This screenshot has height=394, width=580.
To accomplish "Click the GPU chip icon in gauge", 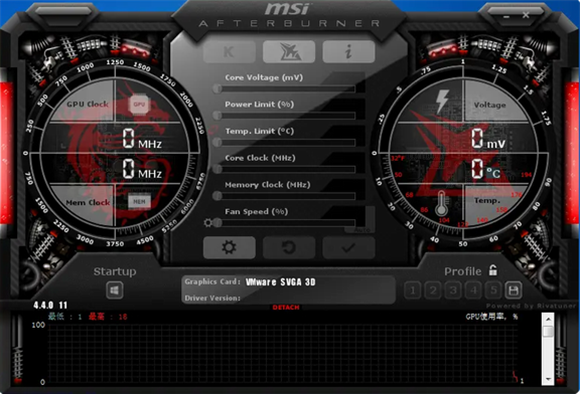I will coord(139,104).
